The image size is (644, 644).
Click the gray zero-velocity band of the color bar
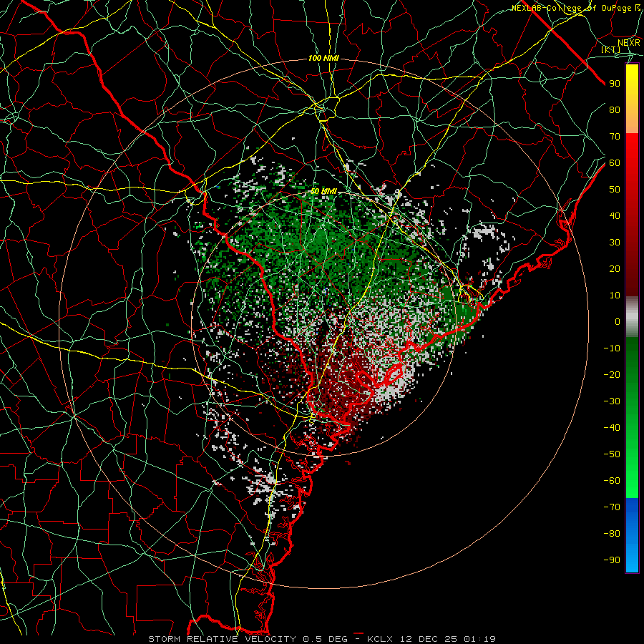tap(632, 317)
